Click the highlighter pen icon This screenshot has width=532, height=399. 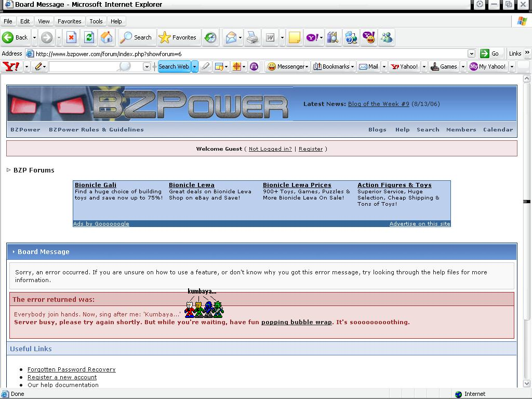pos(205,66)
